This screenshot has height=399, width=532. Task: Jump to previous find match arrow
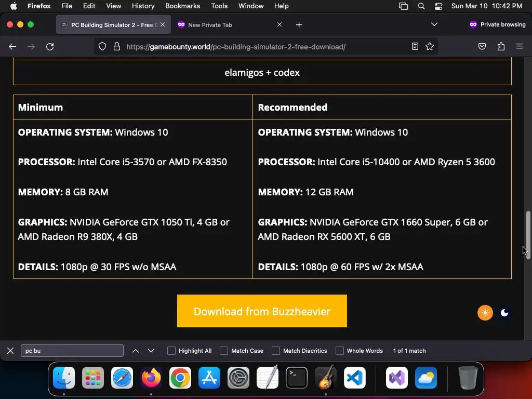coord(136,351)
